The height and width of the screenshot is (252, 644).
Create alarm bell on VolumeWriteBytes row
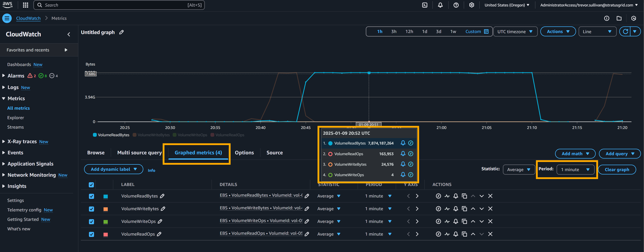[x=455, y=209]
